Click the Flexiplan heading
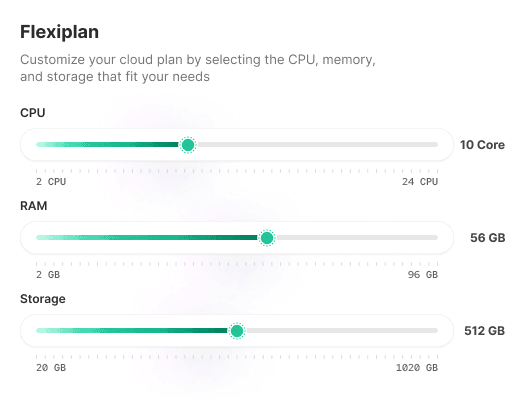This screenshot has width=526, height=398. pos(59,32)
